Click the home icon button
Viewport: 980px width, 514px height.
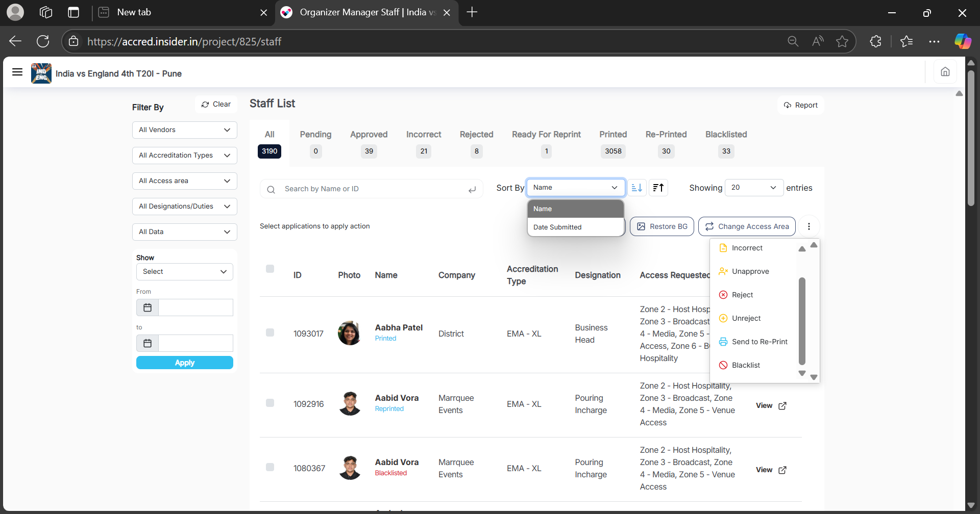point(945,72)
